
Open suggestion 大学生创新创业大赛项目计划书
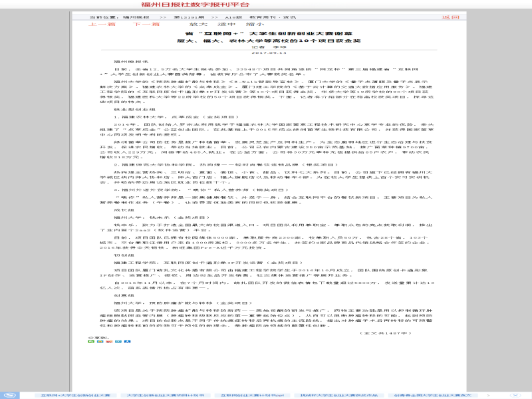point(165,395)
